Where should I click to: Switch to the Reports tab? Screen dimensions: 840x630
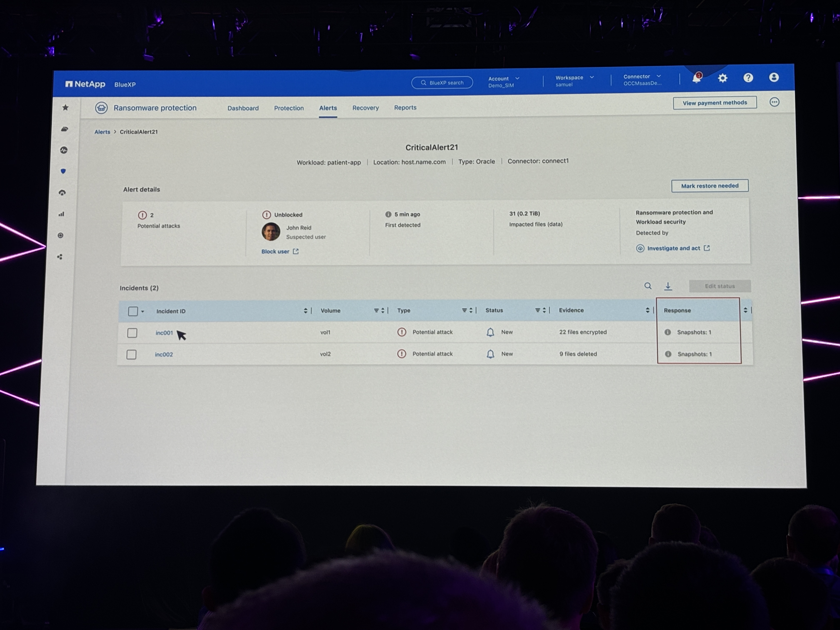coord(405,107)
